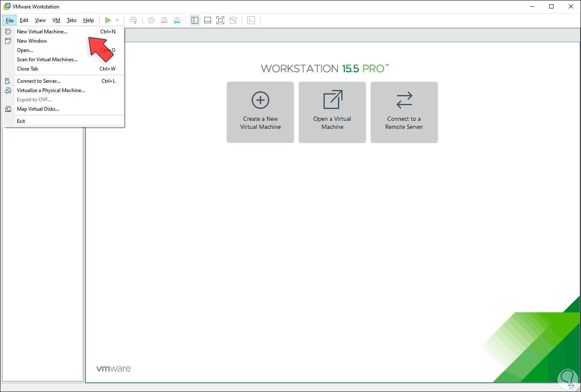
Task: Choose New Virtual Machine... from File menu
Action: tap(63, 32)
